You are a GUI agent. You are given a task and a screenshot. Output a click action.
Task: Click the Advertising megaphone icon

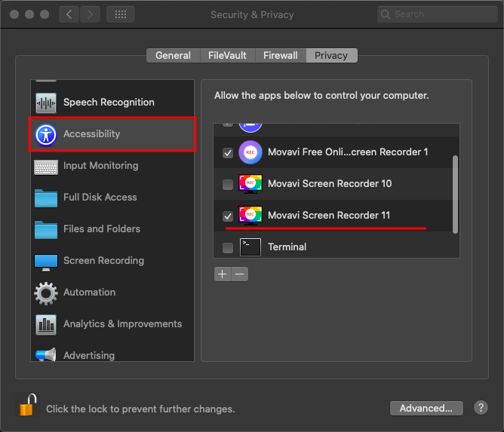[46, 354]
